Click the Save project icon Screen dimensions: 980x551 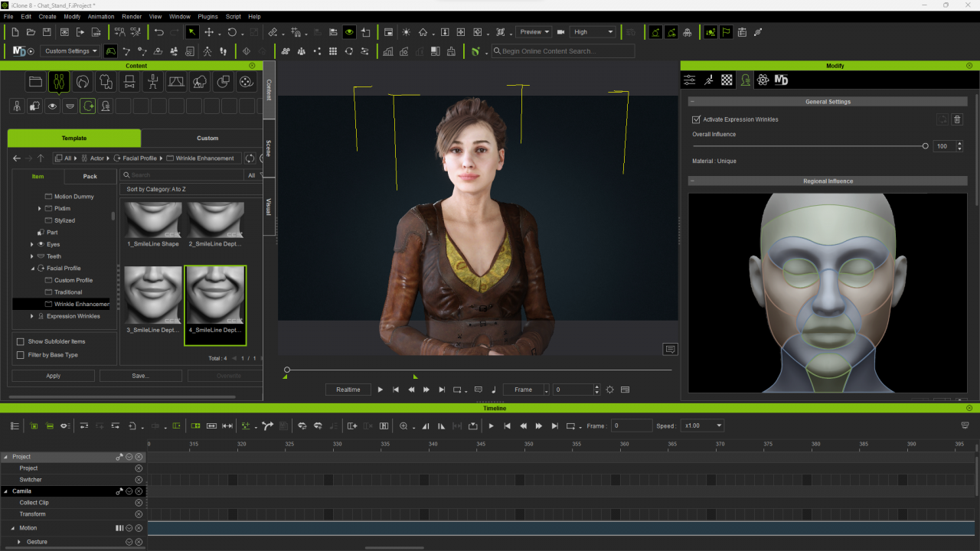coord(47,32)
